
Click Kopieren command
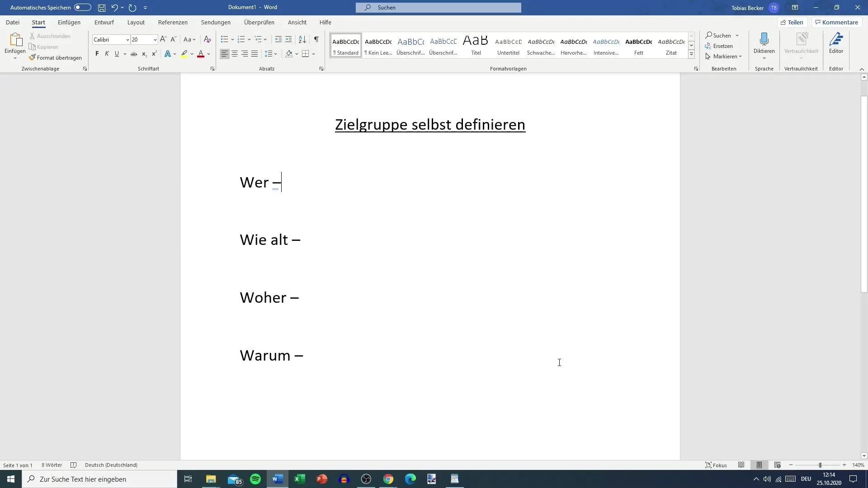(x=43, y=47)
